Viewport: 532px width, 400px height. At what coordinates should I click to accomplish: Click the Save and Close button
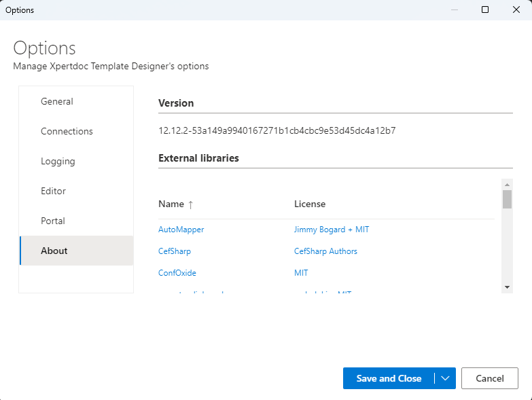pyautogui.click(x=389, y=378)
